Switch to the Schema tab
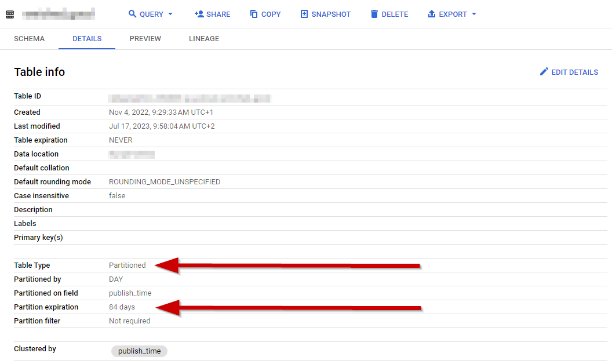 (29, 39)
